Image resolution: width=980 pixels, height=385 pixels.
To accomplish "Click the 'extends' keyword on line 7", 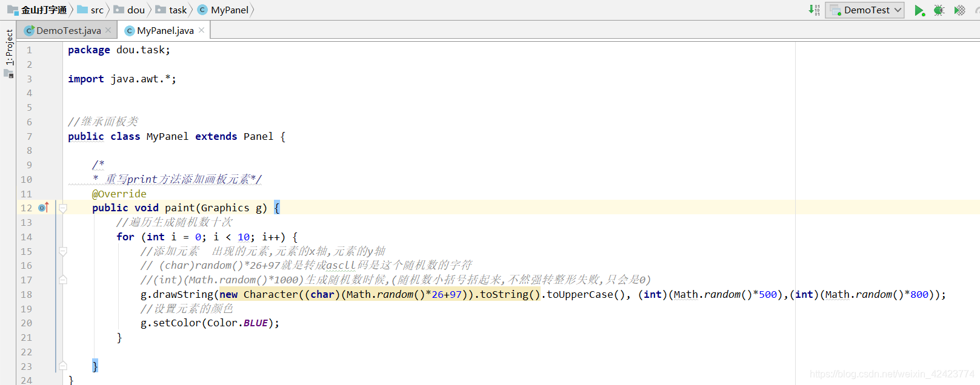I will point(216,136).
